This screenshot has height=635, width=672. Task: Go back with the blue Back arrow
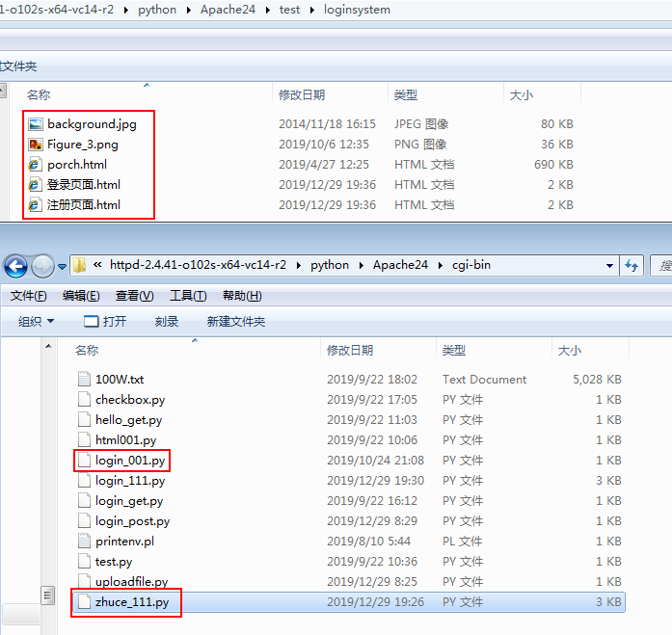[15, 266]
